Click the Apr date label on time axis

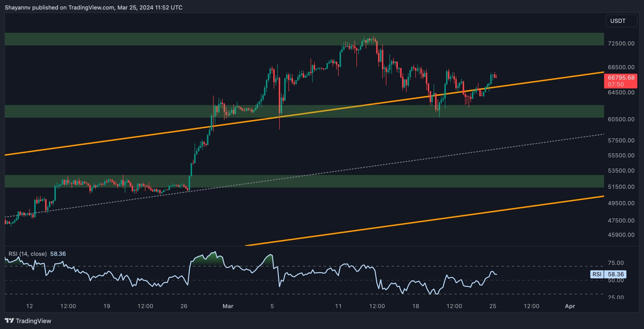pos(570,306)
